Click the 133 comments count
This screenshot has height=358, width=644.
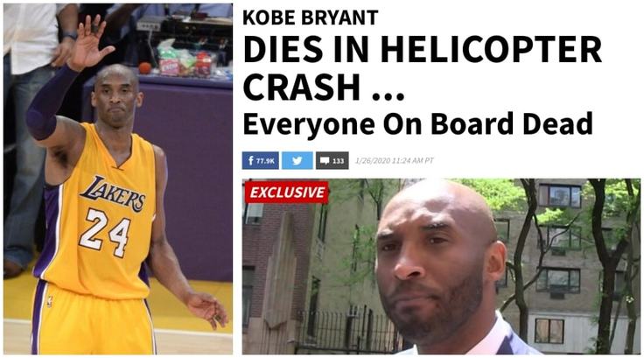[x=338, y=161]
